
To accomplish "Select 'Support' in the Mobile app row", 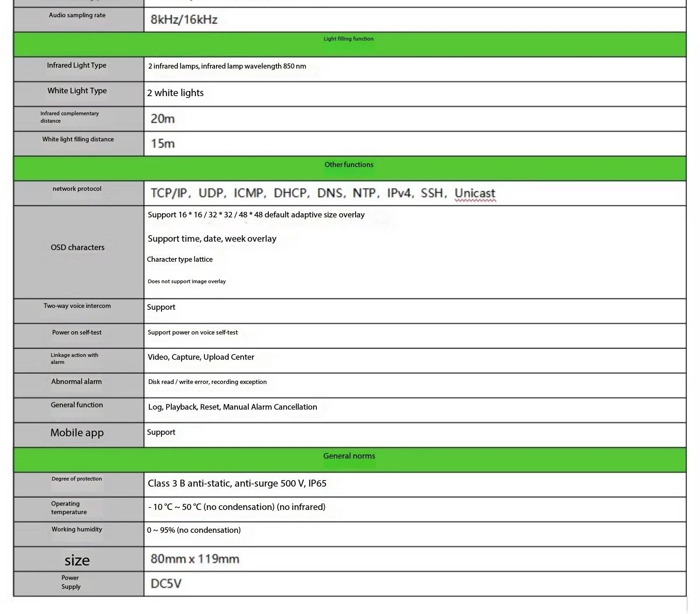I will [161, 433].
